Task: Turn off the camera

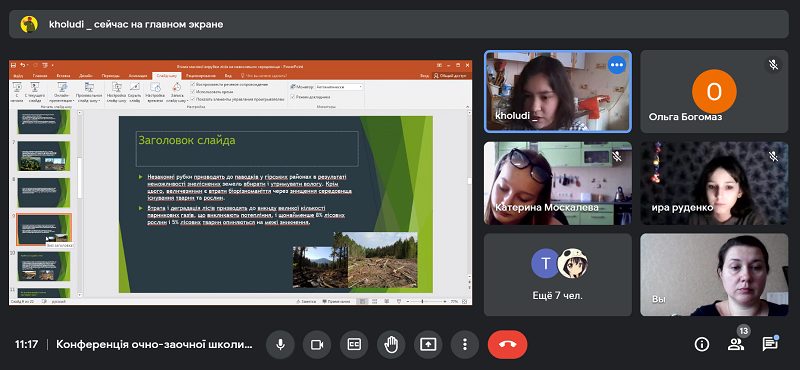Action: [x=317, y=344]
